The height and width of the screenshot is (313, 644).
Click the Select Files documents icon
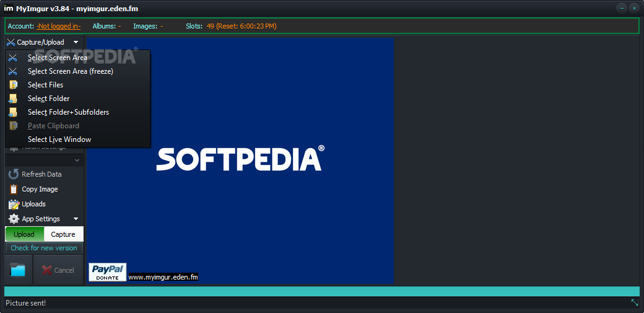point(14,85)
